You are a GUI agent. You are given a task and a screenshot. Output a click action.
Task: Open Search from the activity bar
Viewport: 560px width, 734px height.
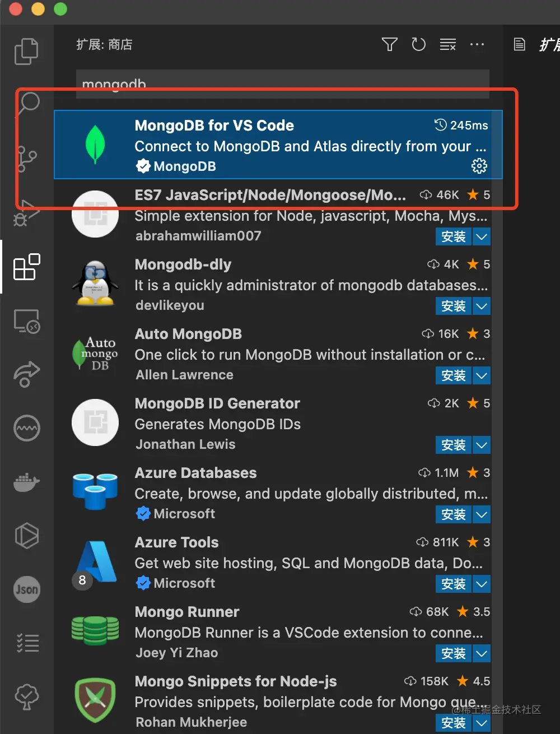click(26, 103)
